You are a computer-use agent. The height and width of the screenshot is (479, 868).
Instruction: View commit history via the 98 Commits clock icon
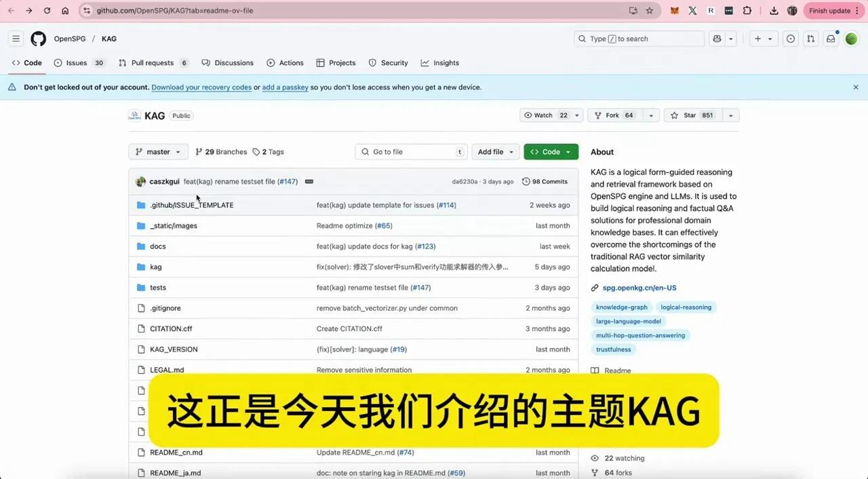tap(526, 181)
